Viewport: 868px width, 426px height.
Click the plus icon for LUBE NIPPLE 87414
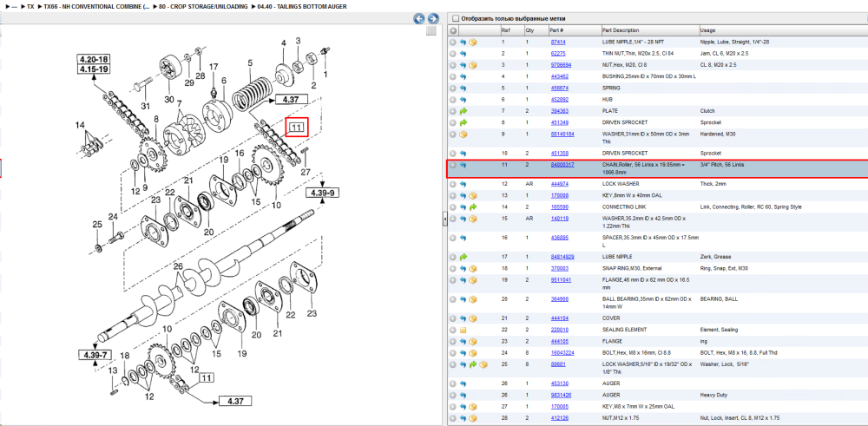click(453, 42)
